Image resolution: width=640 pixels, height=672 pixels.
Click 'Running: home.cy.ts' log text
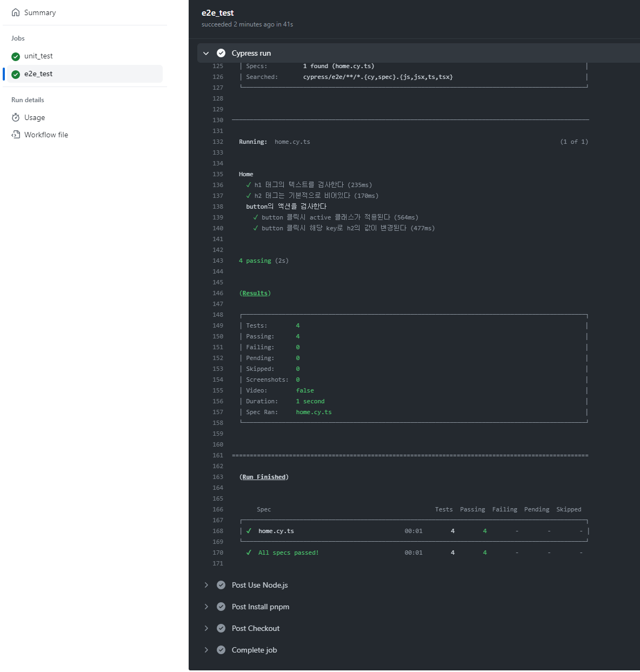(275, 142)
